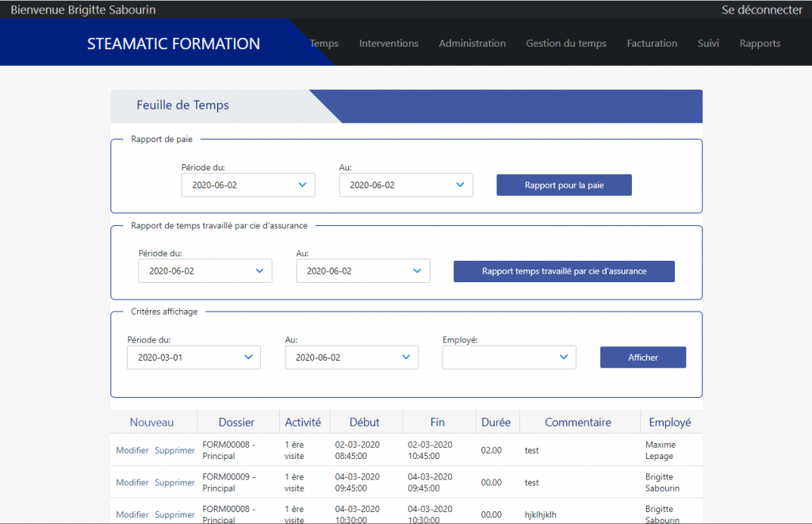This screenshot has width=812, height=524.
Task: Open the Critères affichage 'Période du' dropdown 2020-03-01
Action: [193, 358]
